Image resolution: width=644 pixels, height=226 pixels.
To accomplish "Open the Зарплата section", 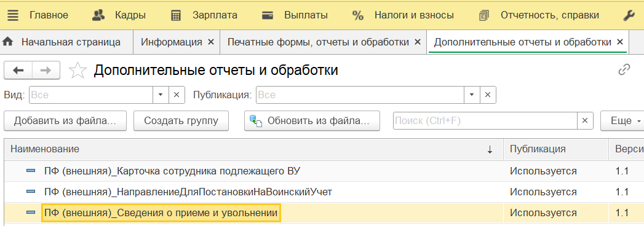I will pos(204,15).
